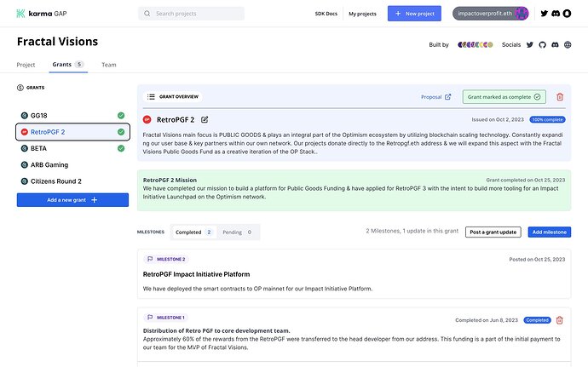
Task: Click the search magnifier icon
Action: (x=147, y=14)
